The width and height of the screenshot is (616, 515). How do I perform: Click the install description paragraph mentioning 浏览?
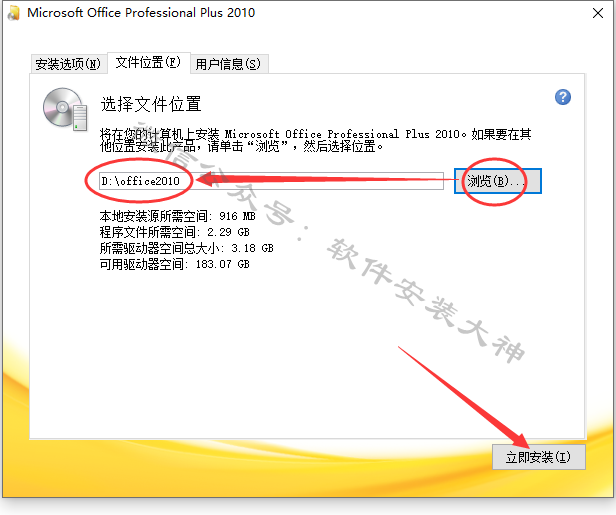(315, 140)
